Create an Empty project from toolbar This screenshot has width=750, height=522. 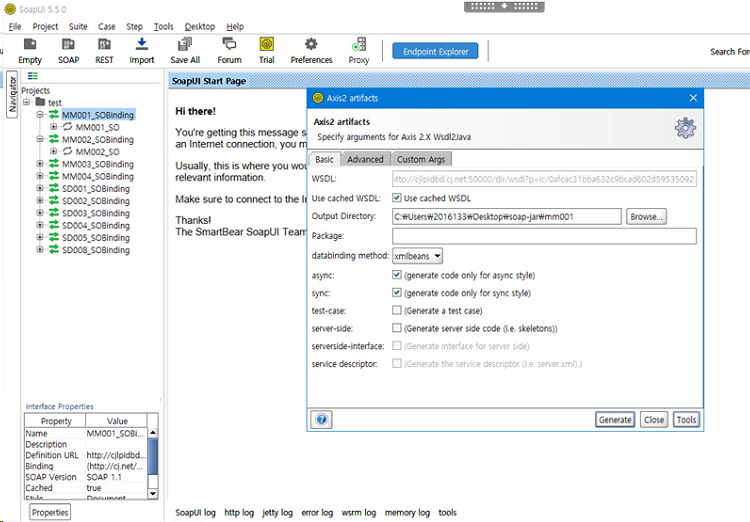click(x=30, y=51)
